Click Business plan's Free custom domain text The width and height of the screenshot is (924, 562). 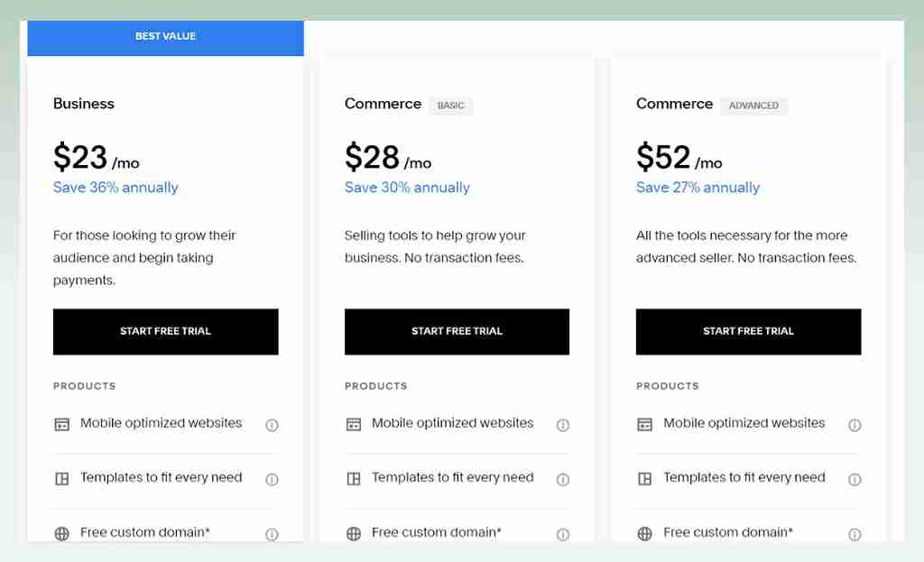tap(145, 532)
